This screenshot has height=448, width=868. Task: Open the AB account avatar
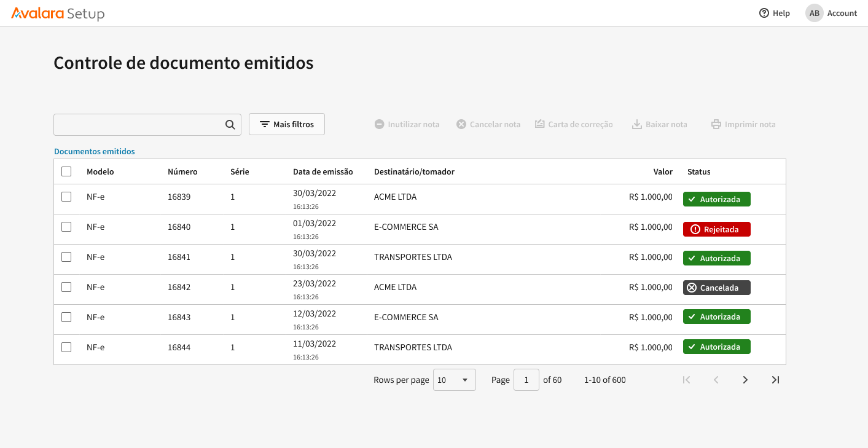[814, 13]
